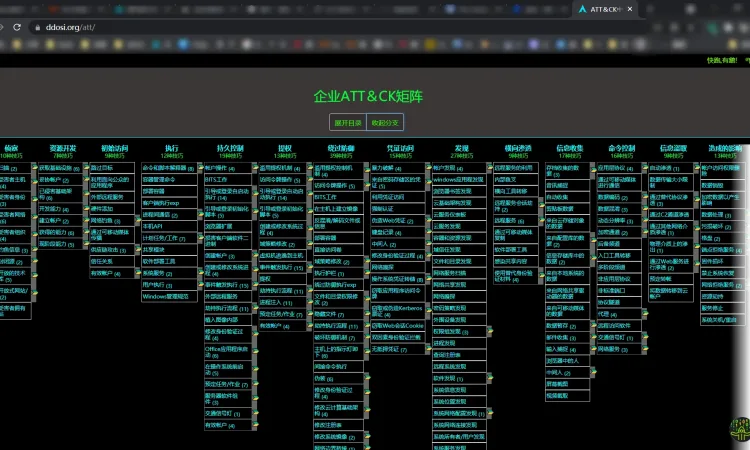The height and width of the screenshot is (450, 750).
Task: Expand folder icon beside 伪装 (6)
Action: click(x=367, y=378)
